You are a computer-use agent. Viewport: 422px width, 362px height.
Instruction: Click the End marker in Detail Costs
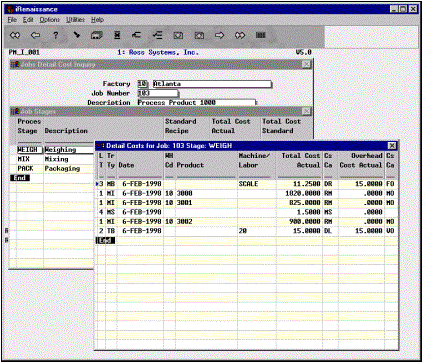pos(106,240)
